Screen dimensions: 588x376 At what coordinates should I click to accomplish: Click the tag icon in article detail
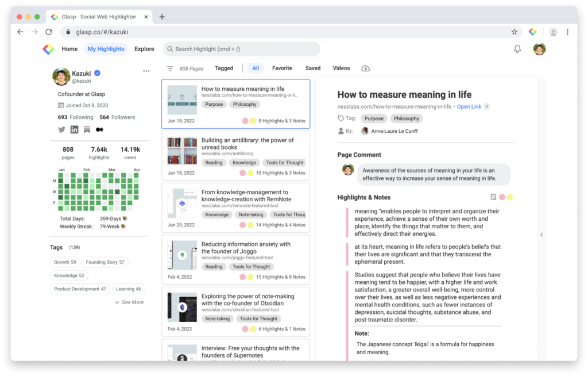pos(341,118)
